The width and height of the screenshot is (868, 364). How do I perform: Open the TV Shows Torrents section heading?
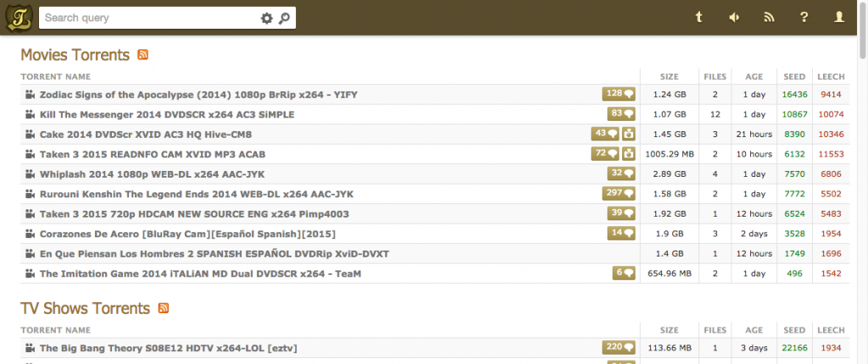coord(86,308)
